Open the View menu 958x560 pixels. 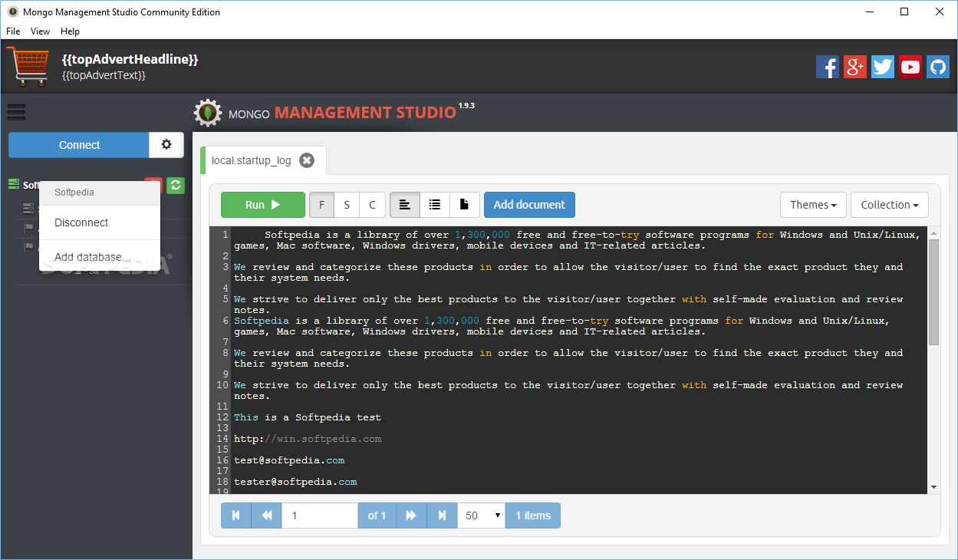pos(40,31)
